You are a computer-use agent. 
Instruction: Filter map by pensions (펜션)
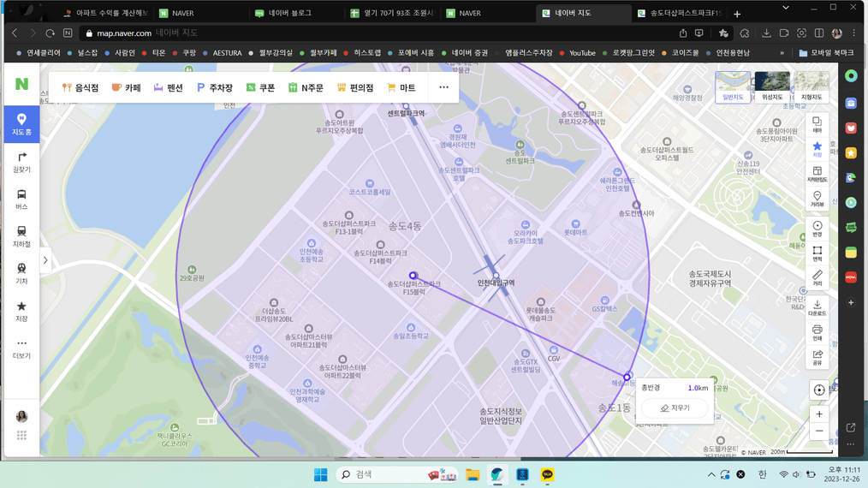169,87
